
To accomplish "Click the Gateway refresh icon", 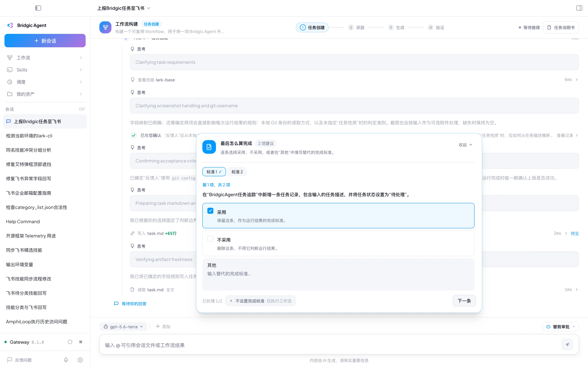I will [70, 342].
